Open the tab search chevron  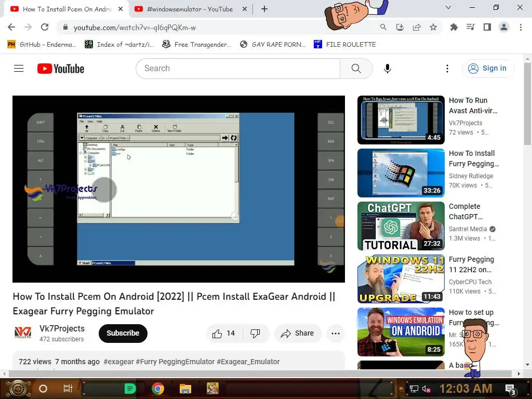448,7
